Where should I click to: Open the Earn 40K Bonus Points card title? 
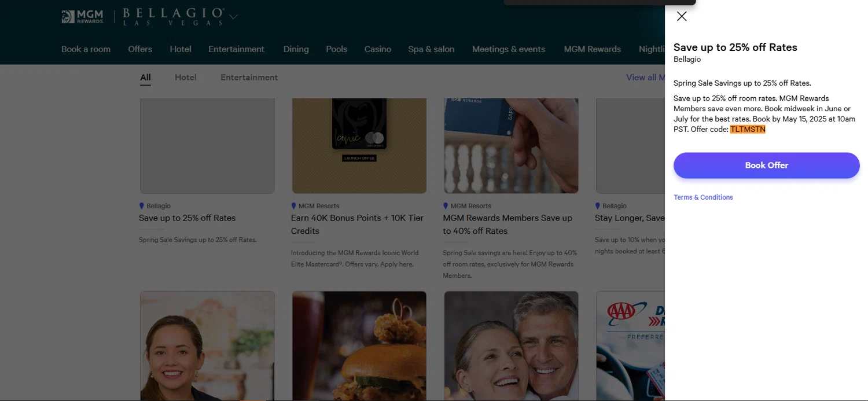click(x=358, y=225)
